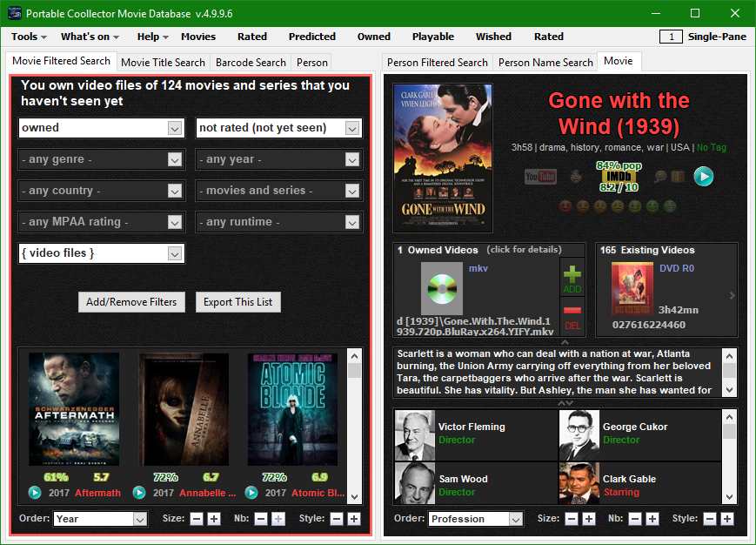Open the Clark Gable cast entry
756x545 pixels.
click(639, 484)
